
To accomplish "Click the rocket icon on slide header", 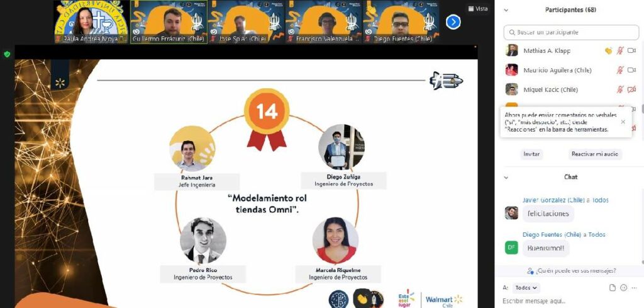I will [x=446, y=80].
